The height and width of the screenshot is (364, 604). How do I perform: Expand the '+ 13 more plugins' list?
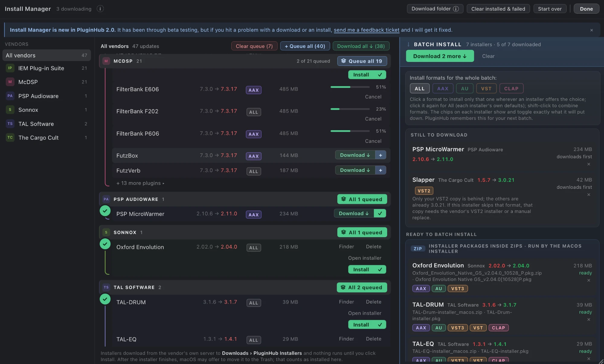click(140, 183)
